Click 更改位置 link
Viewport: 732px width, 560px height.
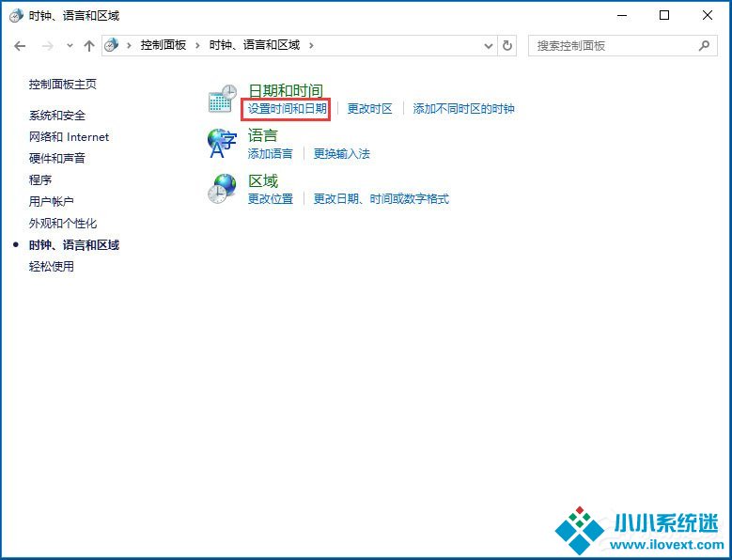[271, 199]
